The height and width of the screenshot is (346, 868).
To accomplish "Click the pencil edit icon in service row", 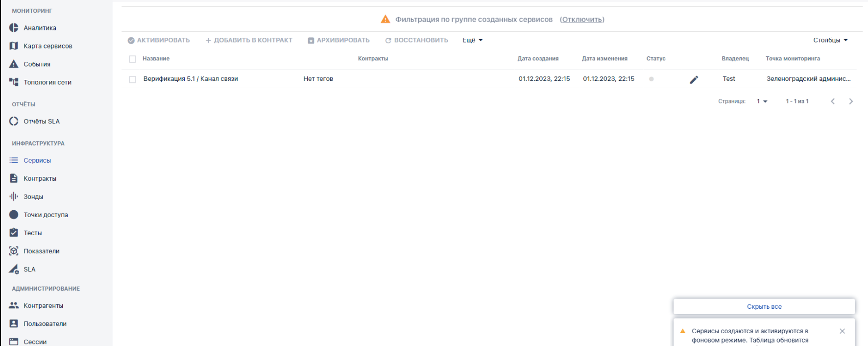I will coord(694,79).
